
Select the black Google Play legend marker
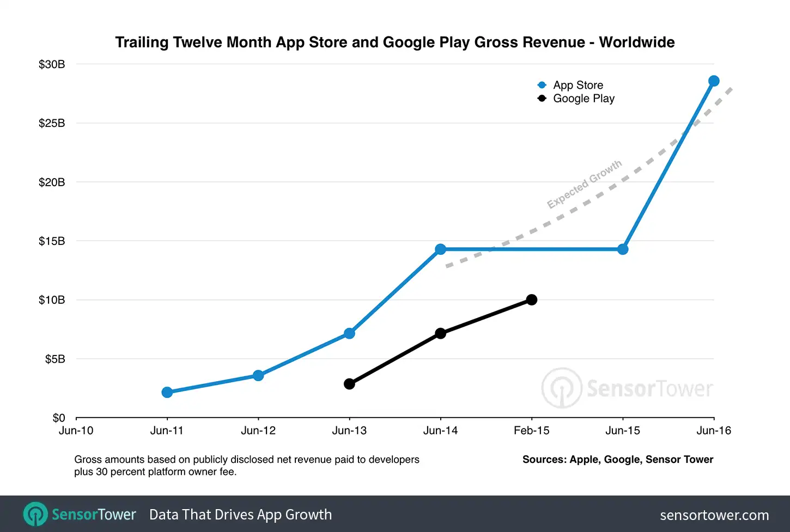click(x=542, y=98)
